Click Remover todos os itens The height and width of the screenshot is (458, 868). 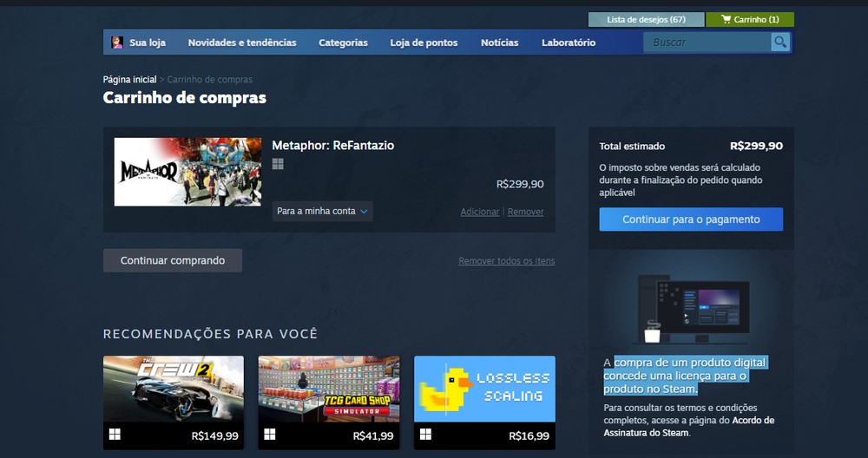click(507, 261)
